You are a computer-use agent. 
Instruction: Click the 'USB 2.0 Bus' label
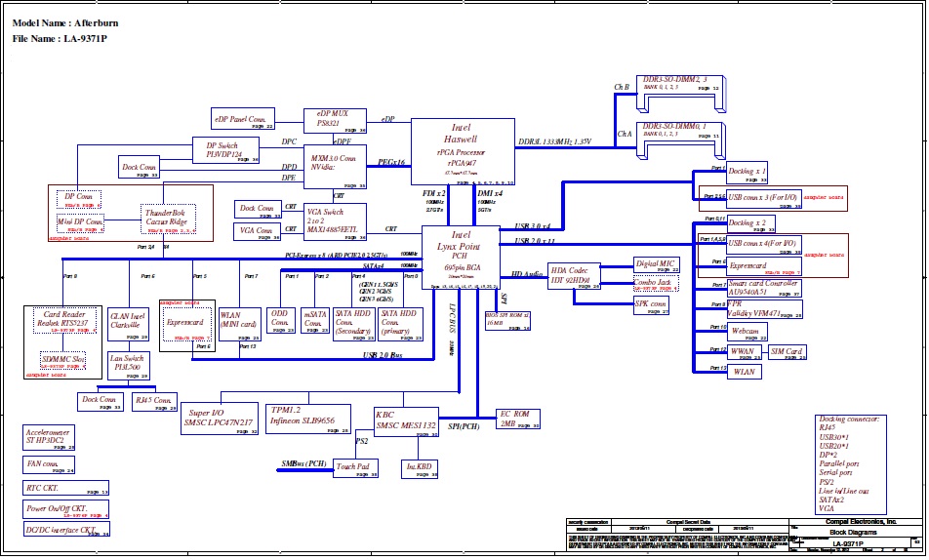tap(383, 355)
